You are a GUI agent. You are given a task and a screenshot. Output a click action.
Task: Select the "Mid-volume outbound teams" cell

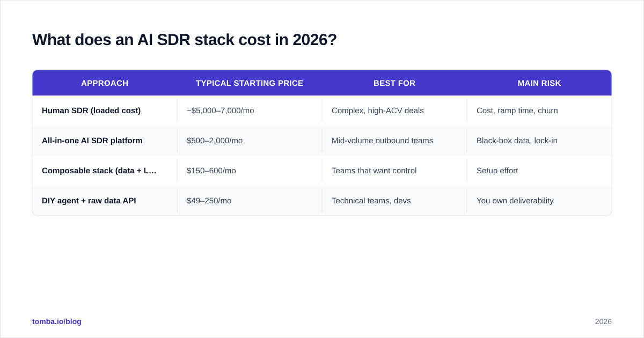click(394, 141)
